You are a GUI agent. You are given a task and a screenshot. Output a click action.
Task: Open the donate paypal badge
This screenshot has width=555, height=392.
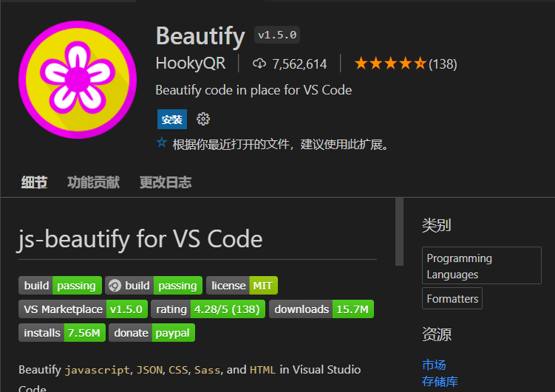pos(151,333)
